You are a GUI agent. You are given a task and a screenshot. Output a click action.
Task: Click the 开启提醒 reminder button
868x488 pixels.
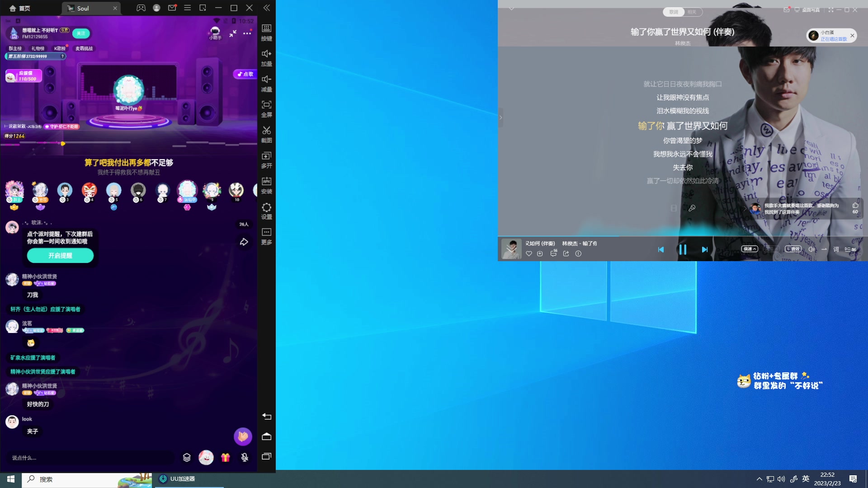click(60, 256)
